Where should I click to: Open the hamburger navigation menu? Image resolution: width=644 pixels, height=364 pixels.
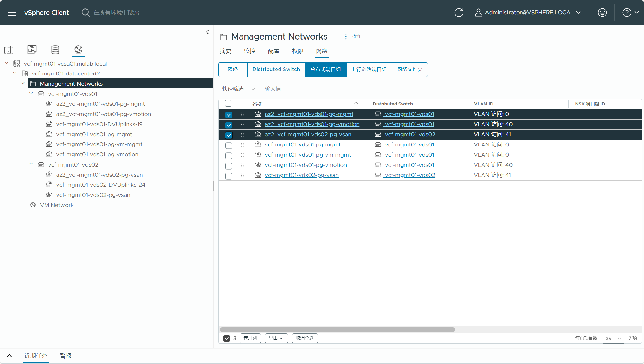pyautogui.click(x=12, y=13)
